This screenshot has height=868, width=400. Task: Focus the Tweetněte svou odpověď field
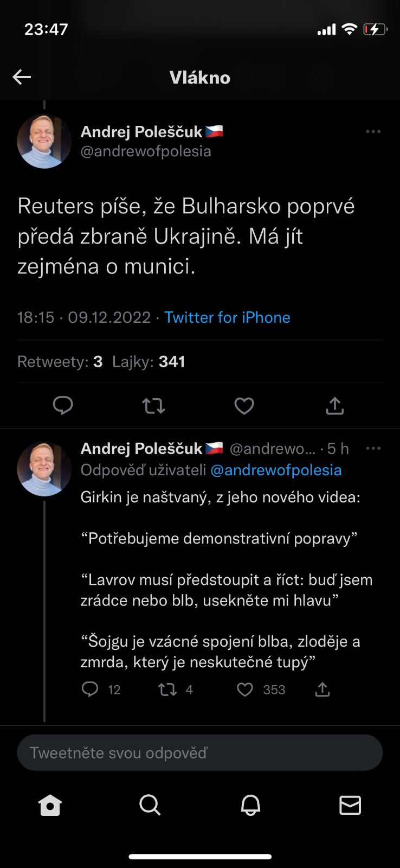pos(200,752)
